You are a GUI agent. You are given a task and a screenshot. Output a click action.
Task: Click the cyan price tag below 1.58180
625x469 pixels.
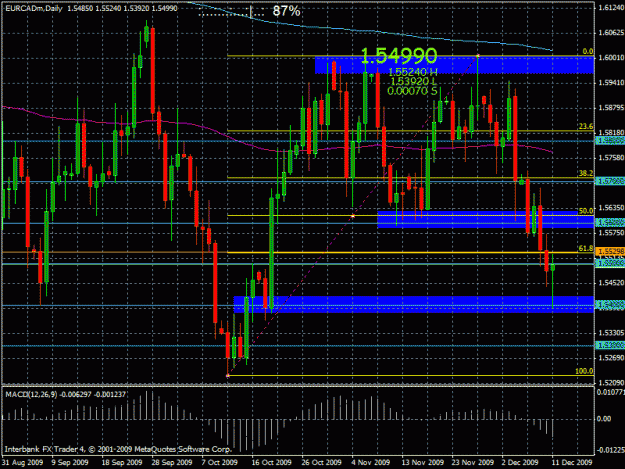pos(610,141)
